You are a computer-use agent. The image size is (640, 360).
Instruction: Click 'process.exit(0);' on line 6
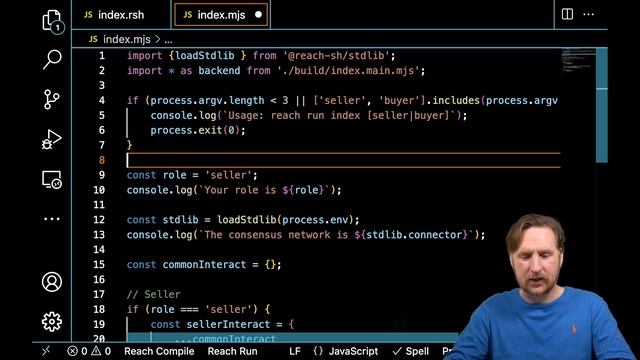click(x=198, y=131)
